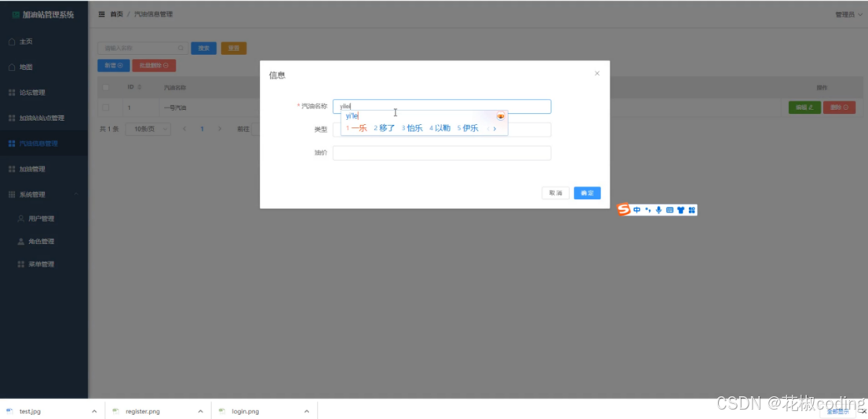Image resolution: width=868 pixels, height=419 pixels.
Task: Focus the 汽油名称 input field
Action: [x=442, y=106]
